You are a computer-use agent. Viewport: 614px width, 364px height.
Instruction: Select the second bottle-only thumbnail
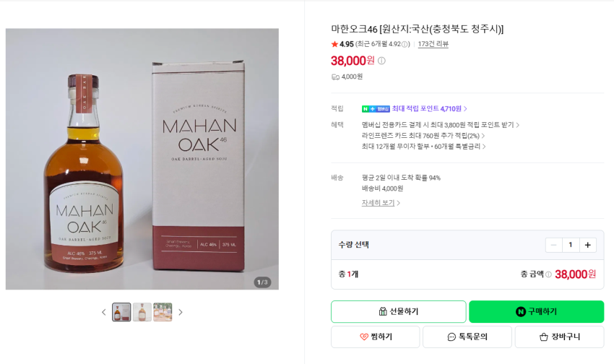click(142, 312)
